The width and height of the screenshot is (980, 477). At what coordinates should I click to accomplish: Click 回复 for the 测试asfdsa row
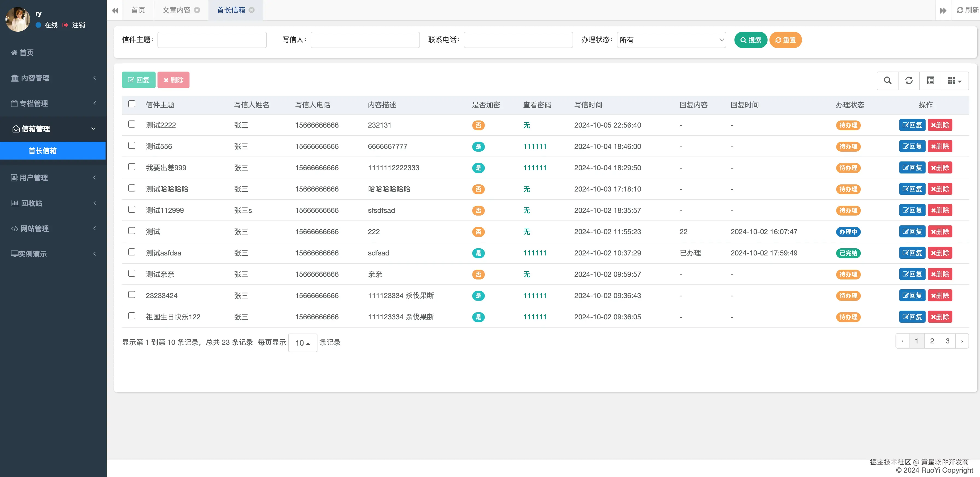click(x=912, y=253)
